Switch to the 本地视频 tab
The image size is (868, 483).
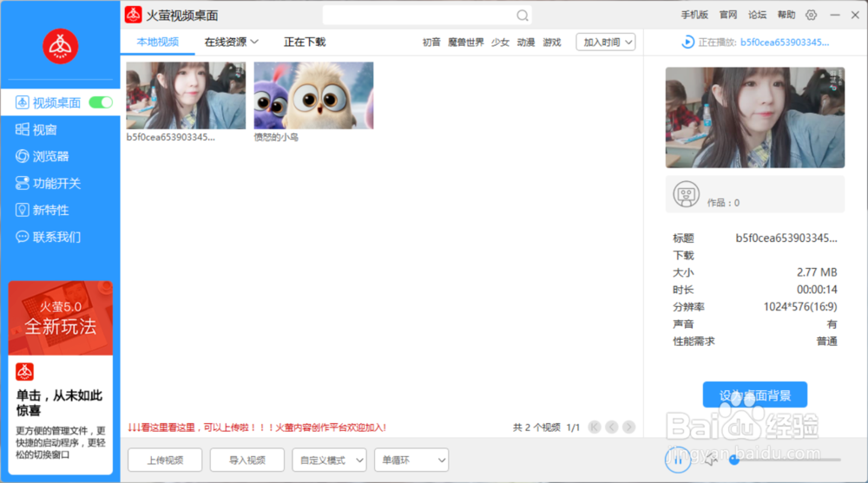point(158,42)
